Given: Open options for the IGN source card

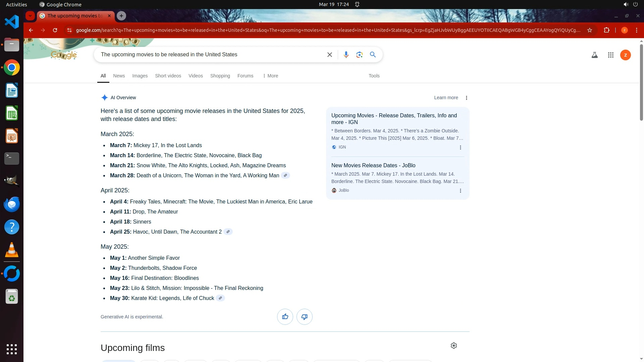Looking at the screenshot, I should [460, 147].
